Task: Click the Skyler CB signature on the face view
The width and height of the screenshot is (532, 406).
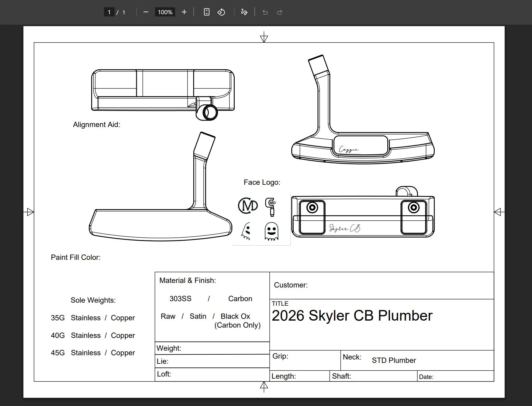Action: 344,228
